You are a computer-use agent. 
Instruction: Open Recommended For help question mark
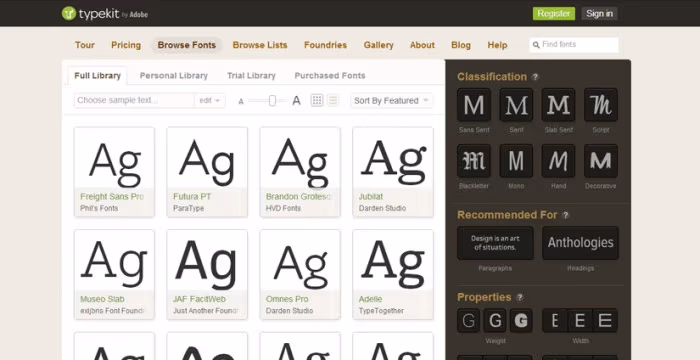coord(566,215)
